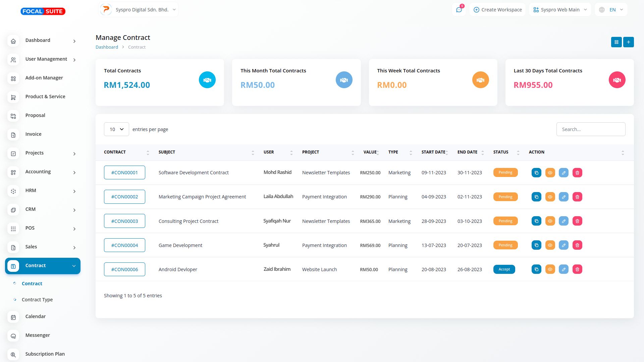Open the #CON00004 contract link
This screenshot has width=644, height=362.
[x=124, y=245]
